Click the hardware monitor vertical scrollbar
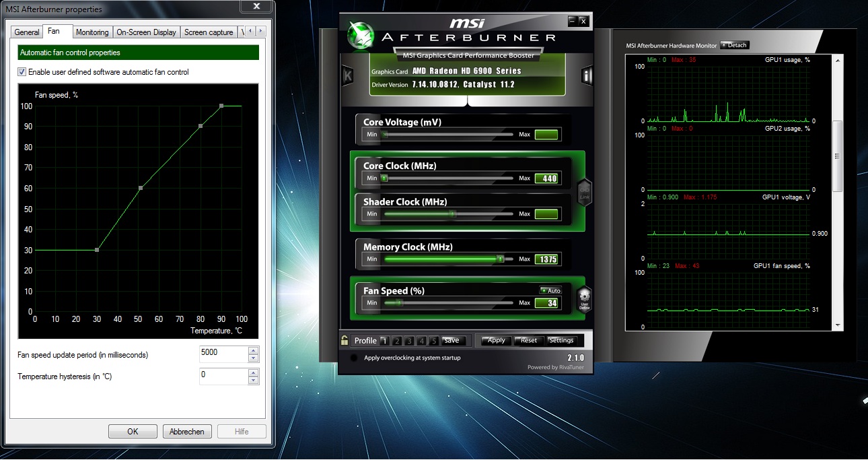 click(838, 156)
